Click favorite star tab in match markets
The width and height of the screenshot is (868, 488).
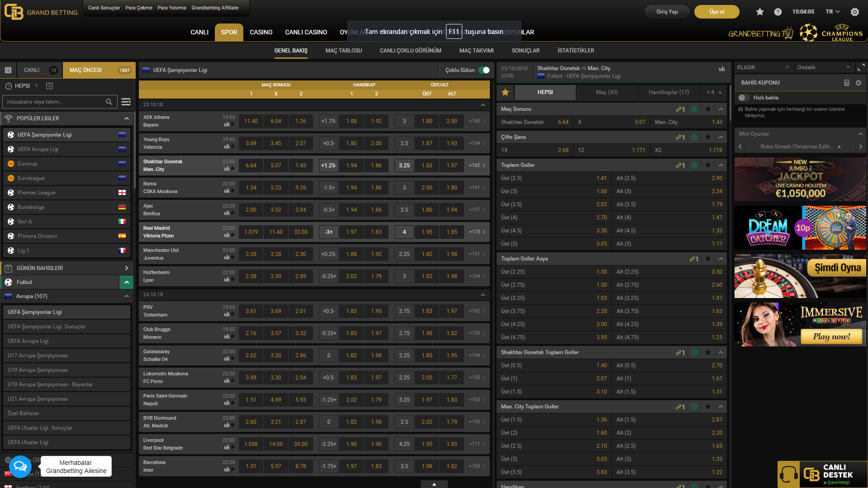[505, 92]
